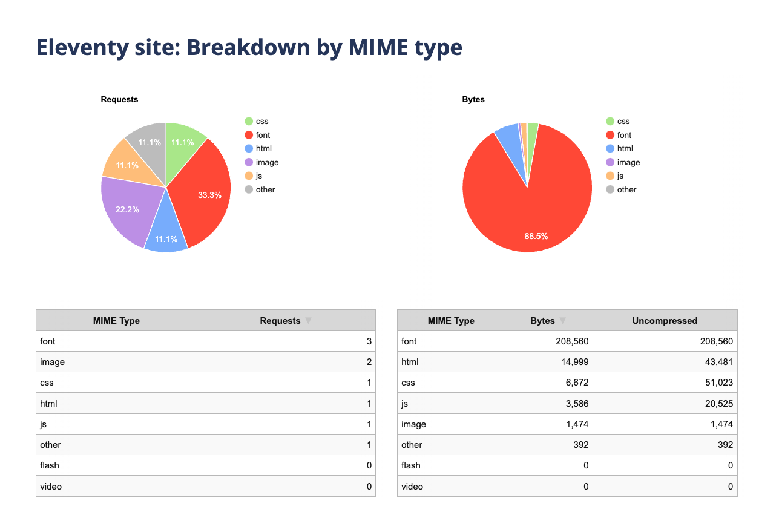Click the video row in Bytes table
Screen dimensions: 779x532
coord(567,487)
